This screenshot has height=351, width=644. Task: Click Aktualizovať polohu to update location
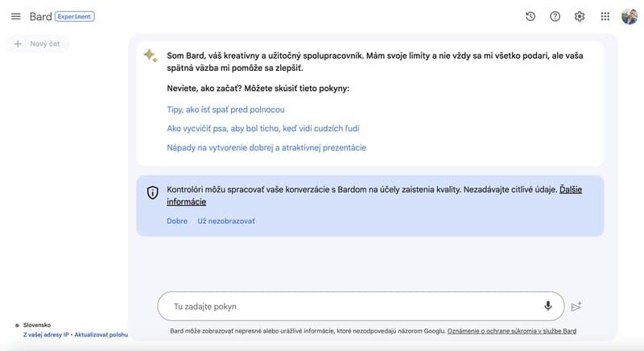point(101,335)
